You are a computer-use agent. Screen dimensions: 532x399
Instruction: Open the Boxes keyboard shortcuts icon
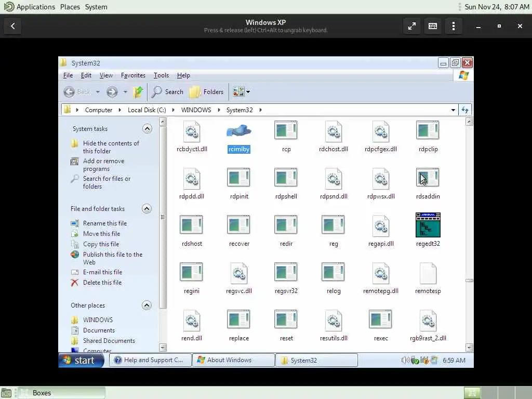[x=433, y=26]
